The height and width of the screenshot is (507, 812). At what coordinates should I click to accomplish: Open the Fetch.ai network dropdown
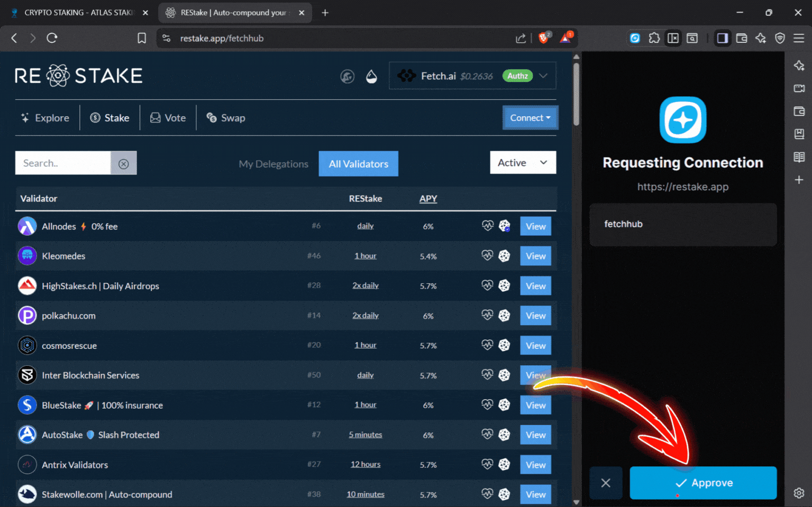pos(543,76)
